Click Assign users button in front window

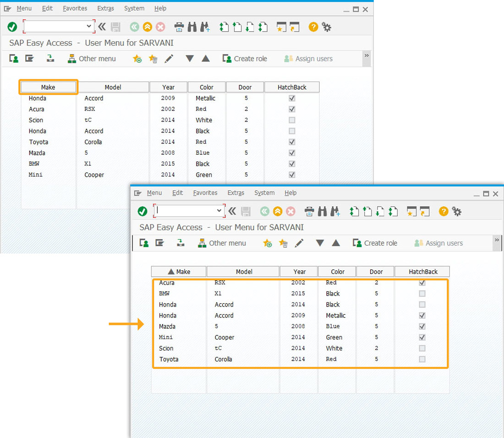click(438, 243)
